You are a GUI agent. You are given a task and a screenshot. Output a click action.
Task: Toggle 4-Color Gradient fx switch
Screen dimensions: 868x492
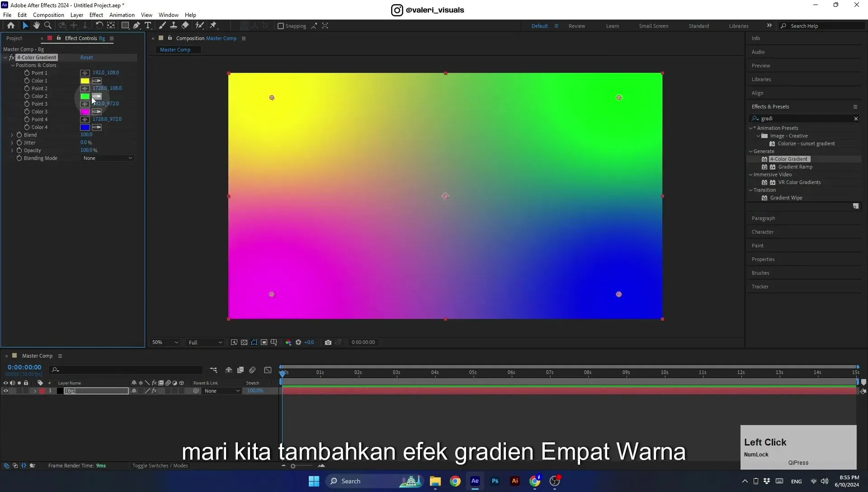click(x=12, y=57)
